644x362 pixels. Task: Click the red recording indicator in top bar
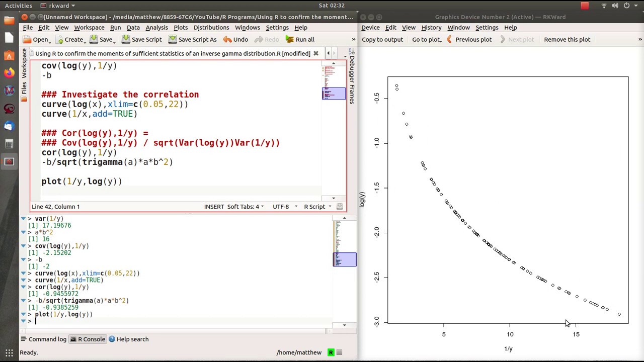(585, 6)
